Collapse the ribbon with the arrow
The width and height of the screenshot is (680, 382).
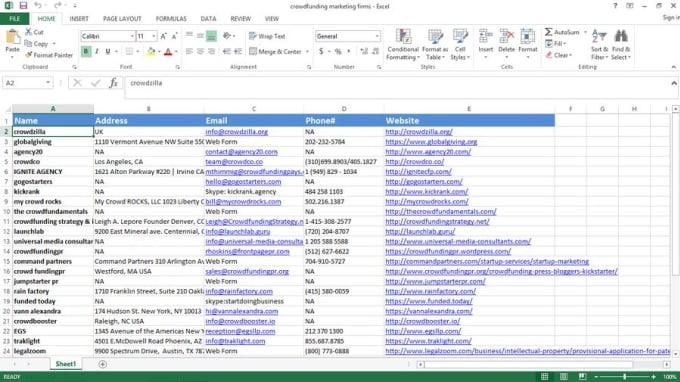pyautogui.click(x=673, y=67)
